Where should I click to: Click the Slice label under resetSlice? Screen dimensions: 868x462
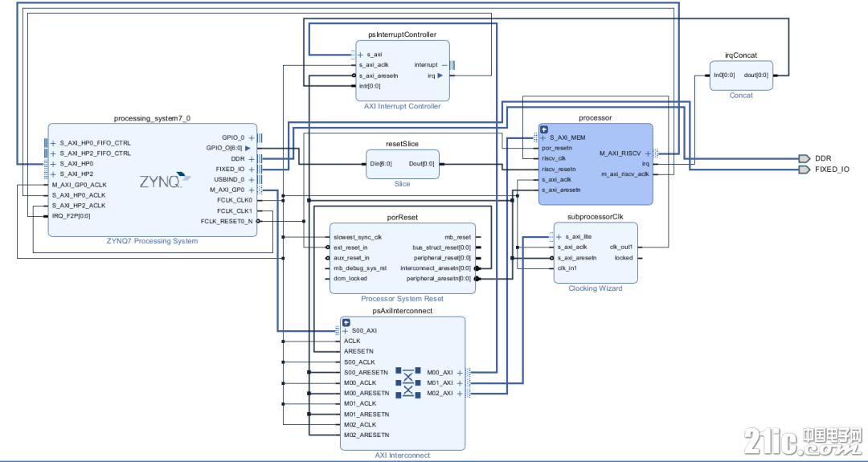pyautogui.click(x=403, y=184)
